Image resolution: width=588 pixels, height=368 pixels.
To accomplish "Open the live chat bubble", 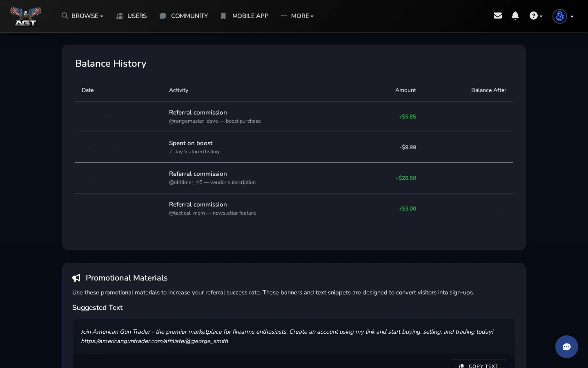I will [567, 347].
